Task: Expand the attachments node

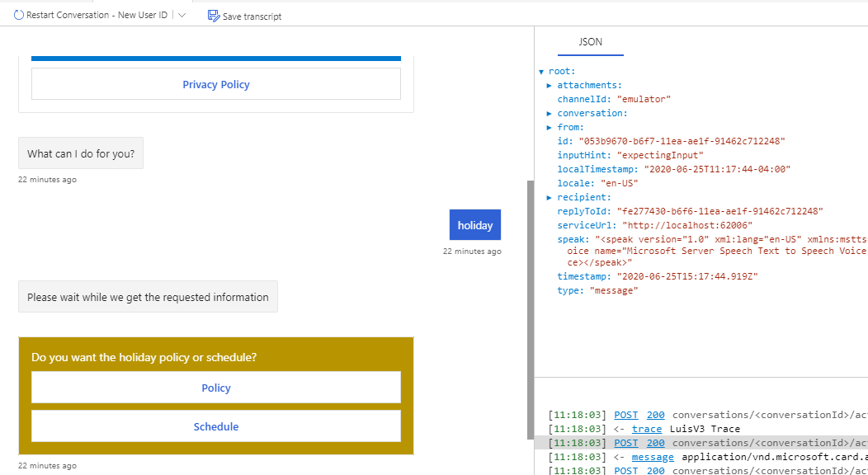Action: [550, 85]
